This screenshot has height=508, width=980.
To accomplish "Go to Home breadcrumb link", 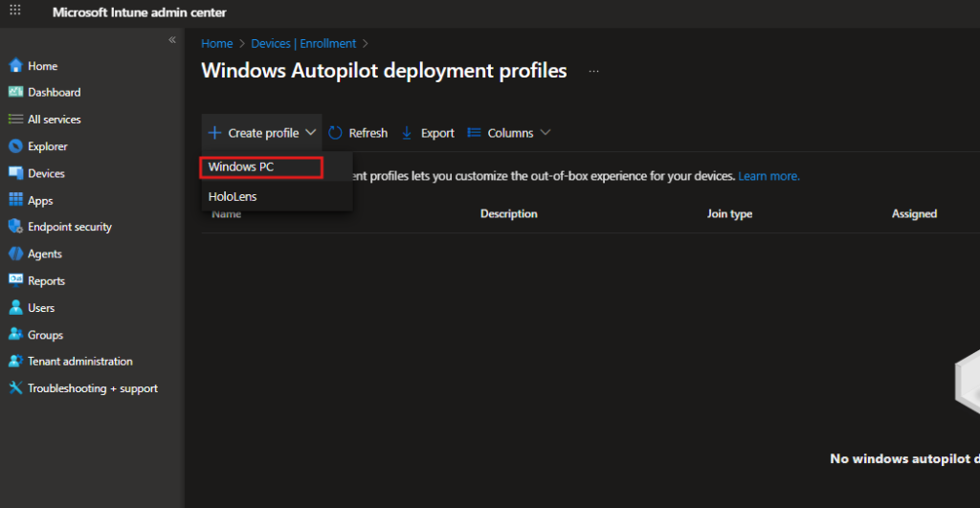I will [x=216, y=43].
